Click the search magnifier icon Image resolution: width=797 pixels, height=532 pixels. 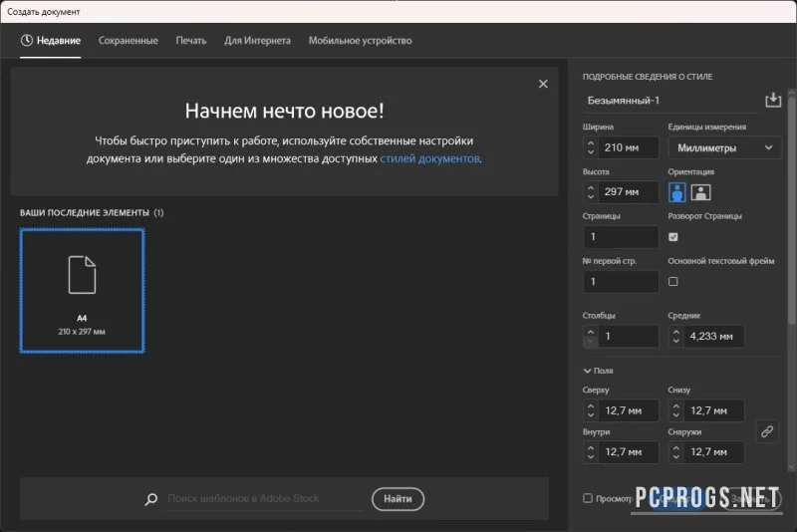[151, 499]
